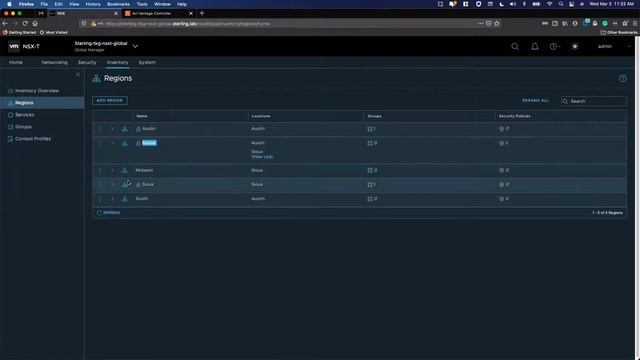Click the security policies icon in Midwest row
The image size is (640, 360).
(502, 171)
